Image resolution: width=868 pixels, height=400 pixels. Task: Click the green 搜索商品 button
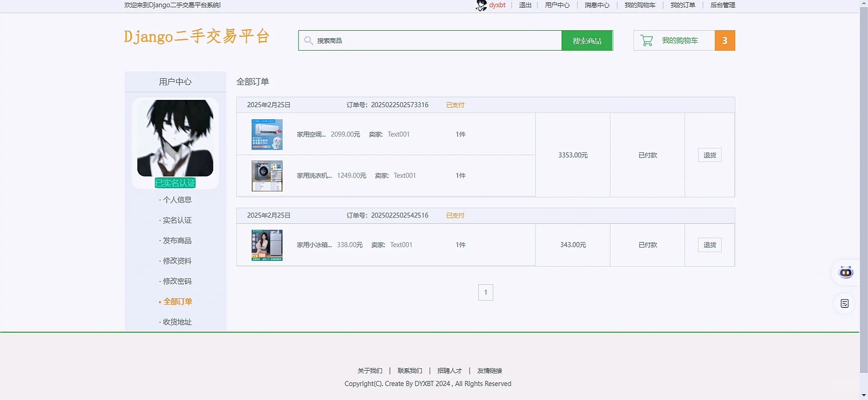587,41
